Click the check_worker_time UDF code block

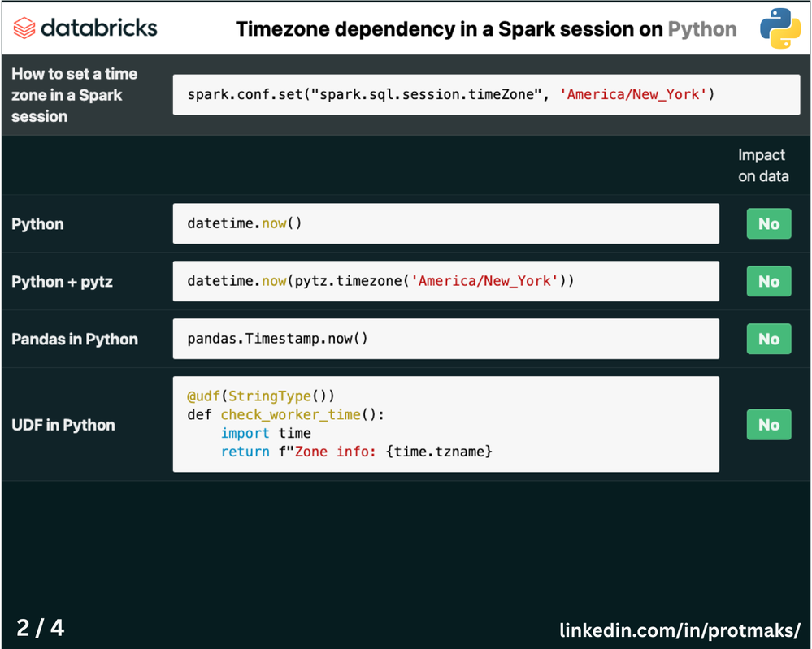click(445, 424)
